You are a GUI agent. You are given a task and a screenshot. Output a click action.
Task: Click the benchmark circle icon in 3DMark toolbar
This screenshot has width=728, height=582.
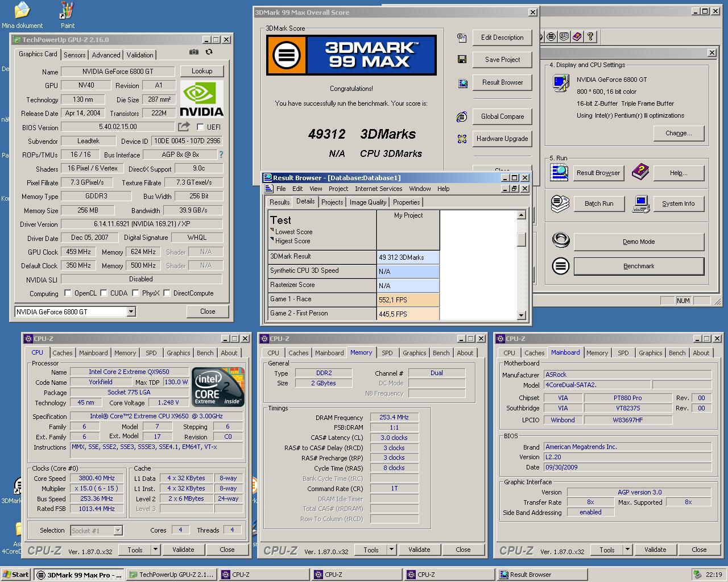551,37
